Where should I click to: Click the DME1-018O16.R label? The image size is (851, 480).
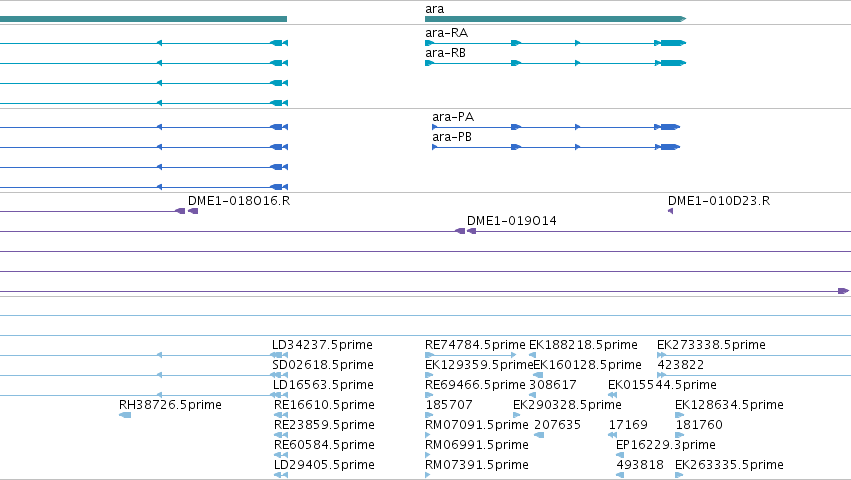(x=239, y=200)
